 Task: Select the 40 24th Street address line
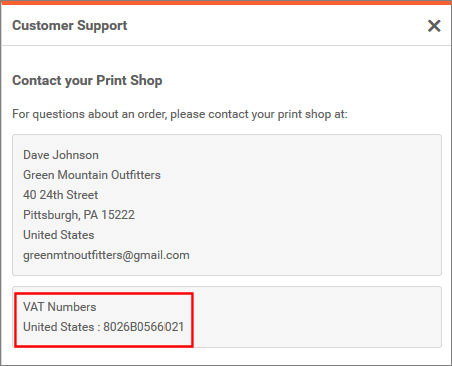61,195
